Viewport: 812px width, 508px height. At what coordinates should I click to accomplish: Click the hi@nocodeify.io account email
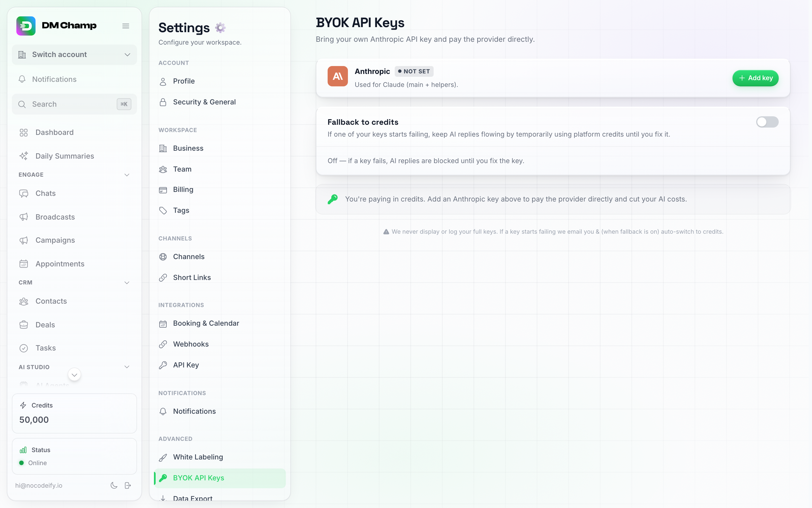pyautogui.click(x=39, y=485)
